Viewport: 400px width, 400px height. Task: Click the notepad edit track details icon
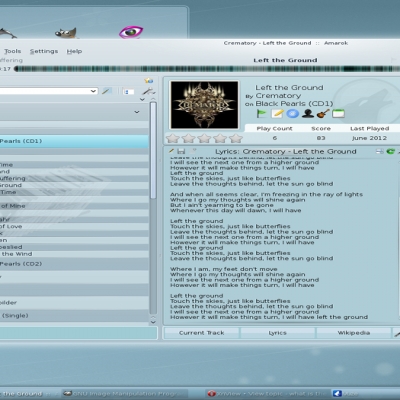coord(277,114)
